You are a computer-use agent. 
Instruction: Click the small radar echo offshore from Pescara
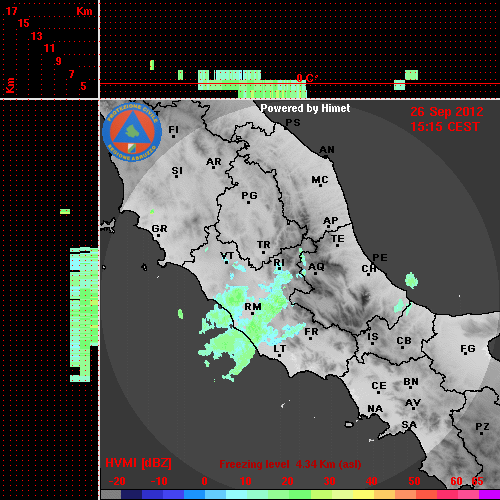point(411,280)
